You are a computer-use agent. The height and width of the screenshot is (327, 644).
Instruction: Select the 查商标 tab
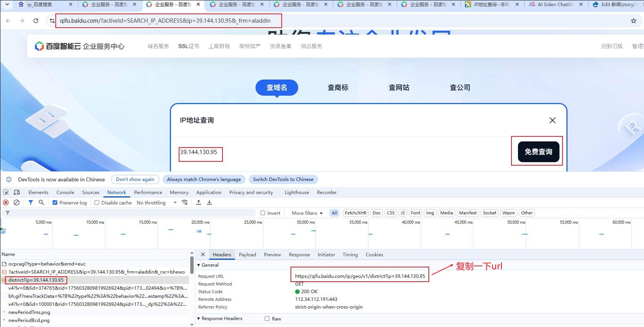point(338,88)
